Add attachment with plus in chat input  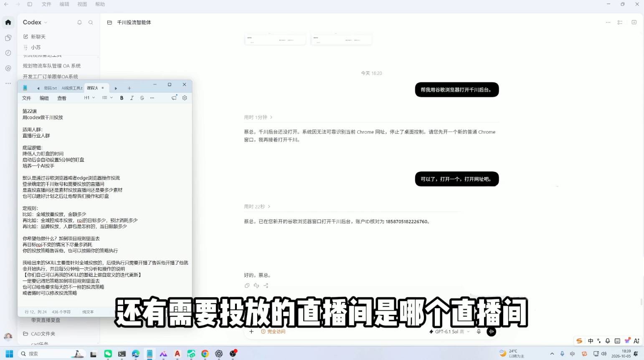(x=251, y=332)
